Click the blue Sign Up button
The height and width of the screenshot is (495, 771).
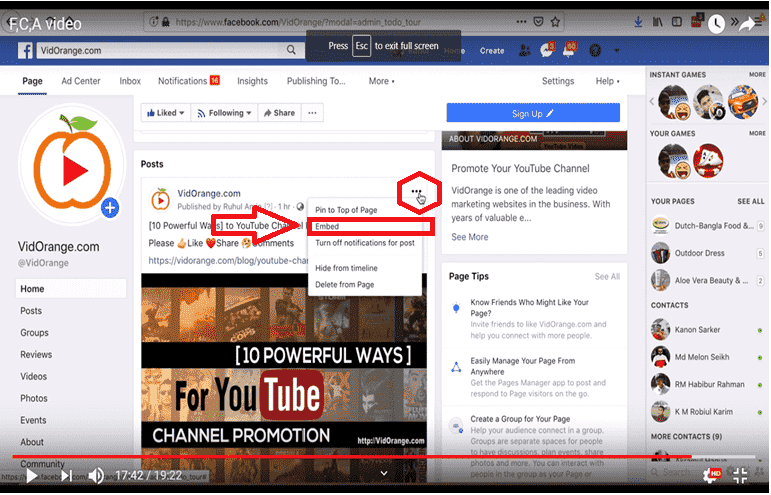pos(533,114)
